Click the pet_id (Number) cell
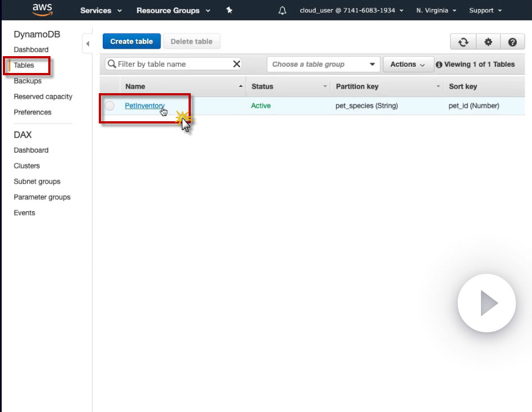This screenshot has height=412, width=532. (x=474, y=106)
